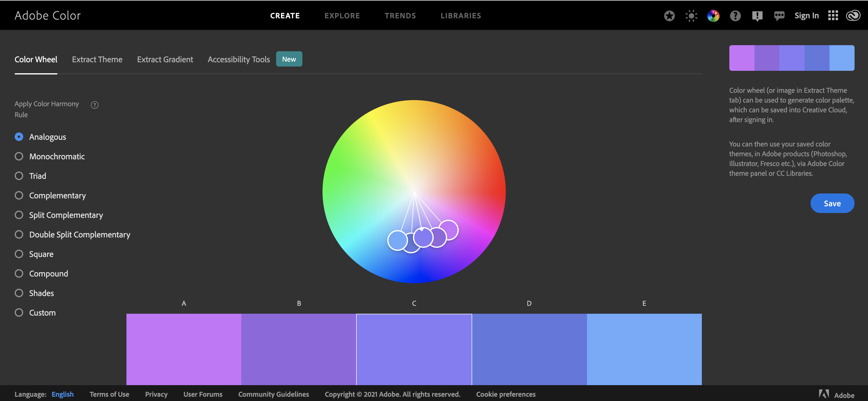Click the harmony rule help icon

95,105
